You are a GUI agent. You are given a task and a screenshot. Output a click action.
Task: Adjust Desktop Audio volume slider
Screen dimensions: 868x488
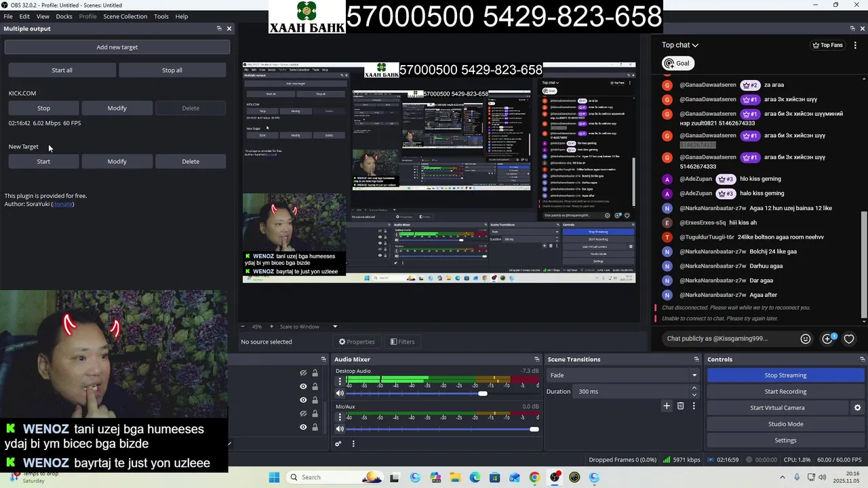[441, 393]
